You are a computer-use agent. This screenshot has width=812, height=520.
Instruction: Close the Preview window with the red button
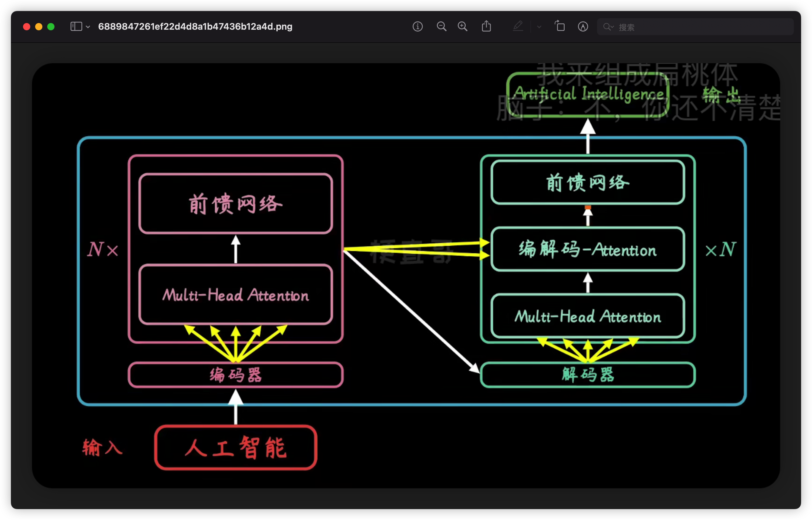(27, 27)
